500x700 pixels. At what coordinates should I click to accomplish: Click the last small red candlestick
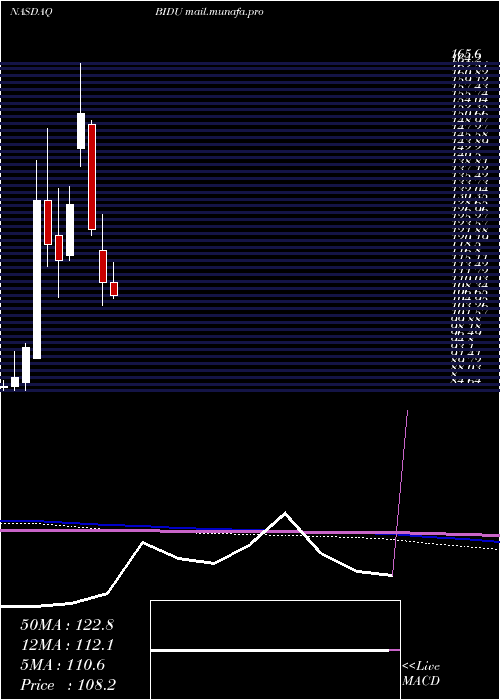pyautogui.click(x=114, y=289)
